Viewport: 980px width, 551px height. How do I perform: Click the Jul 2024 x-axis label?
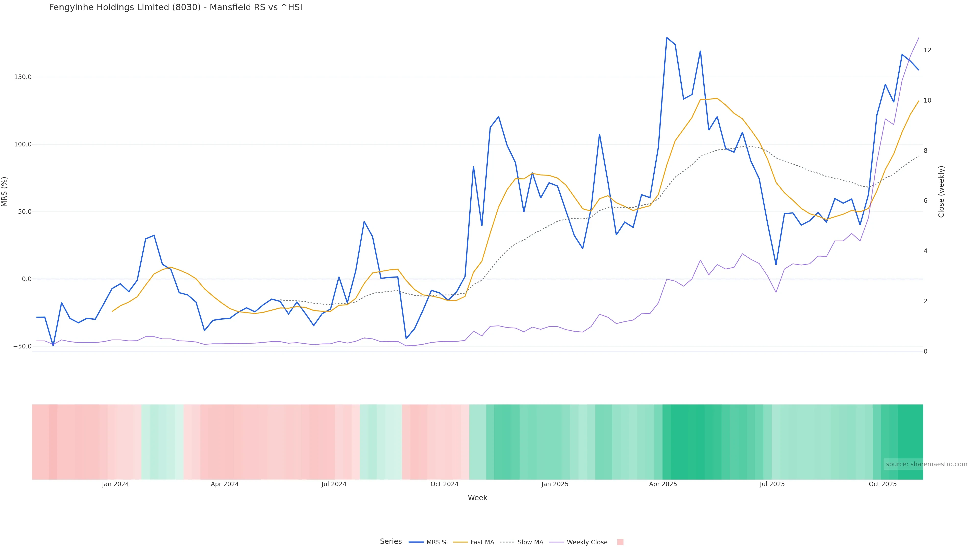click(x=334, y=484)
